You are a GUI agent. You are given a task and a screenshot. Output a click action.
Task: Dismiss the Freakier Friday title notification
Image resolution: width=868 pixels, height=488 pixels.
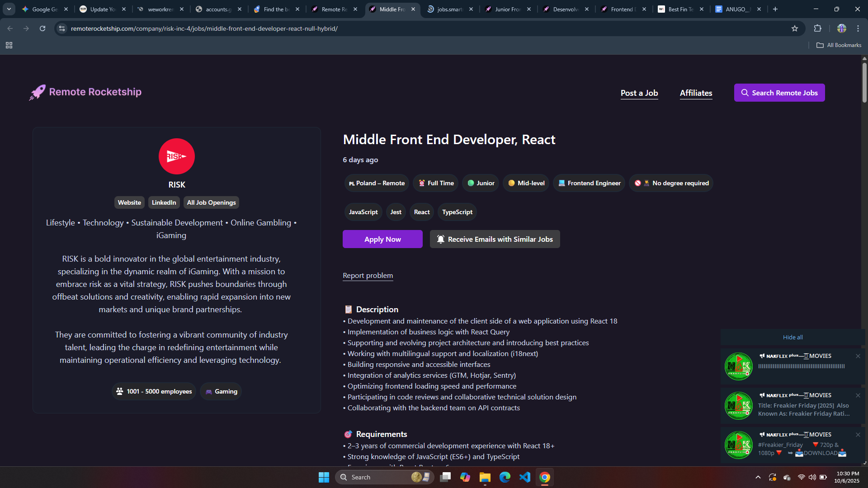tap(858, 395)
